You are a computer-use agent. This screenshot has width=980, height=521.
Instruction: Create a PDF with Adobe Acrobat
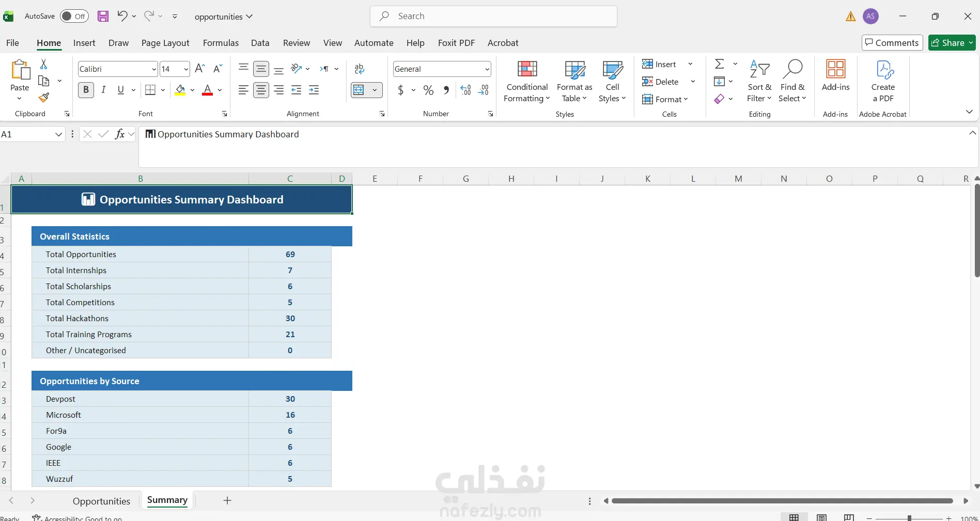pos(883,82)
